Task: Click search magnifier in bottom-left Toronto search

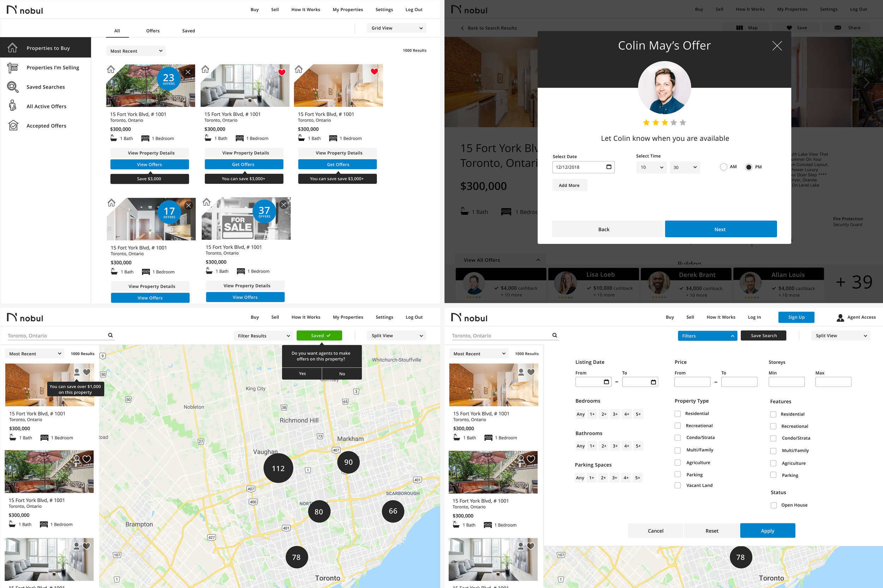Action: (110, 335)
